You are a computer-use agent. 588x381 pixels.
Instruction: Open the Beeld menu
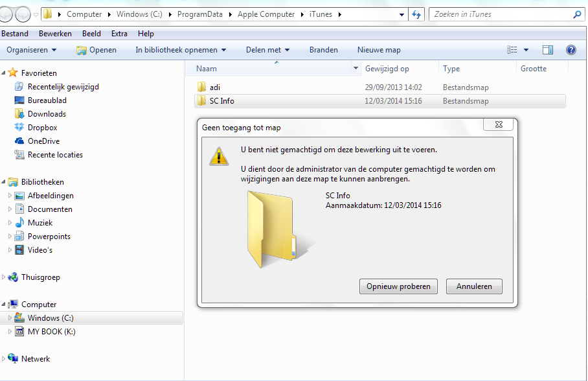click(x=91, y=34)
